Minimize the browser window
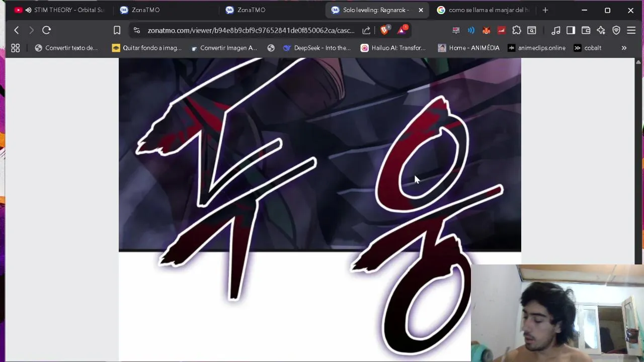644x362 pixels. [584, 10]
